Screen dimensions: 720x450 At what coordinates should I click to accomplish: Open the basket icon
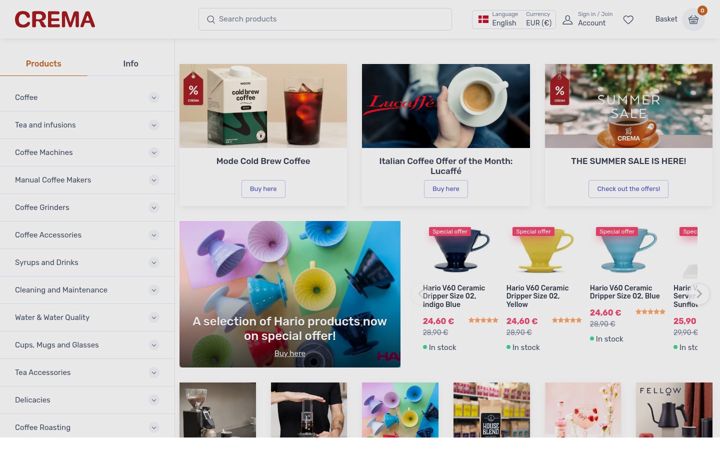point(693,19)
